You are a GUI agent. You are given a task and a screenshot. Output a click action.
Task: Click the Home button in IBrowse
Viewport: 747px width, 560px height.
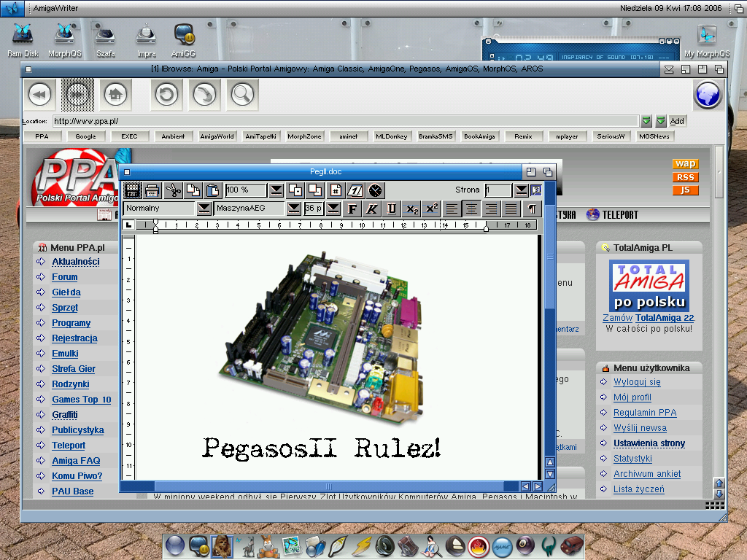[116, 95]
